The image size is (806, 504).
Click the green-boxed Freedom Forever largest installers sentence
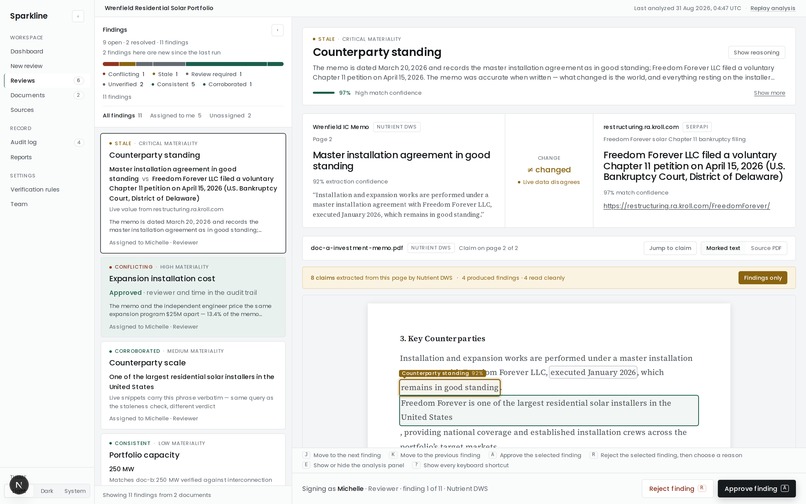[x=548, y=410]
